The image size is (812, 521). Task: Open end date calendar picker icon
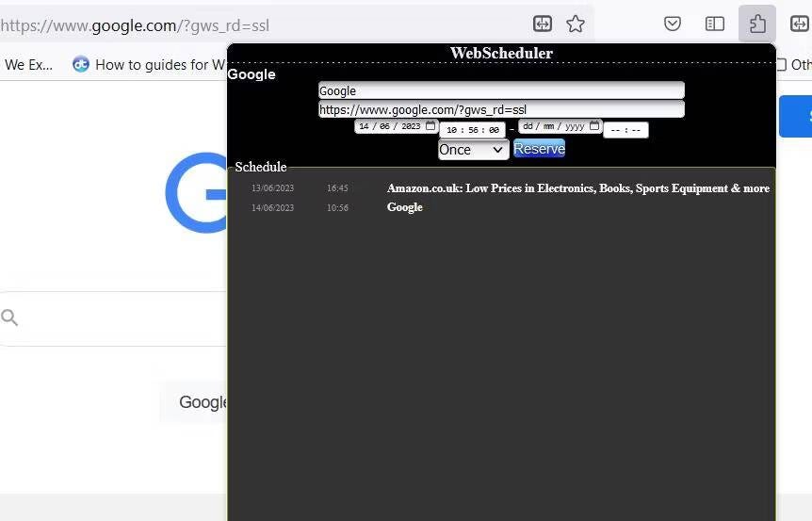tap(594, 126)
